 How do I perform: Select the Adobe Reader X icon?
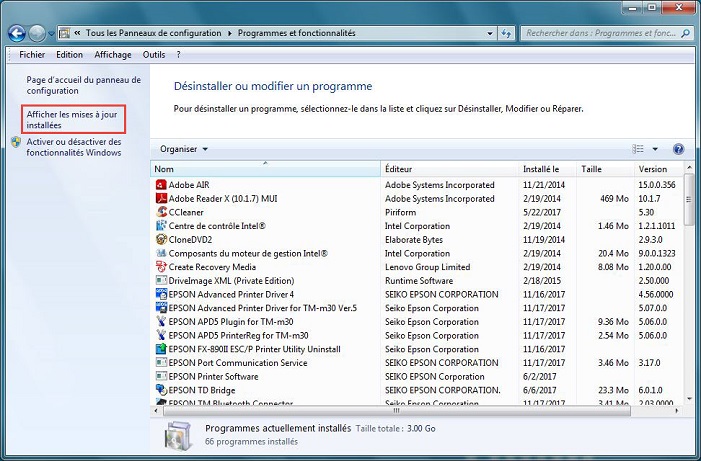(161, 199)
